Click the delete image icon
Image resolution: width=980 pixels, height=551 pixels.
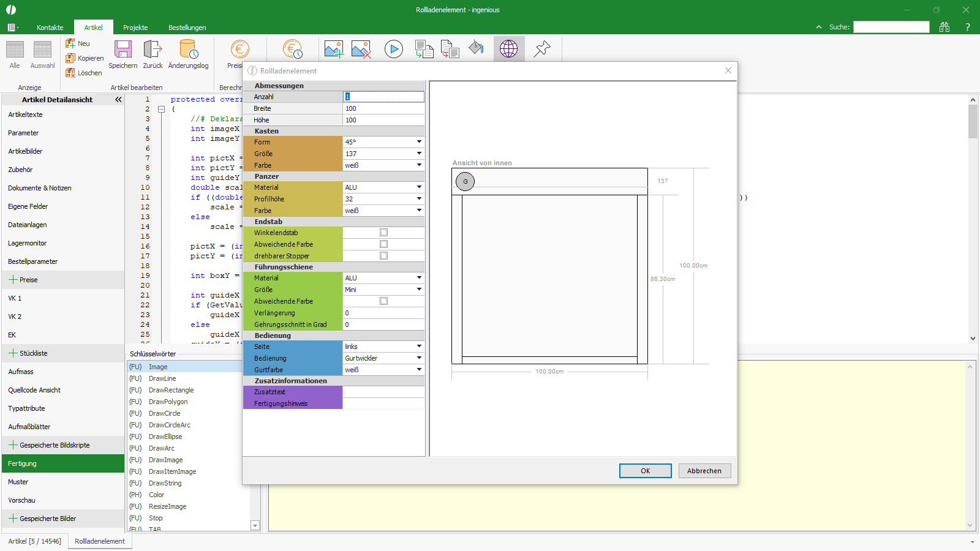(x=361, y=49)
